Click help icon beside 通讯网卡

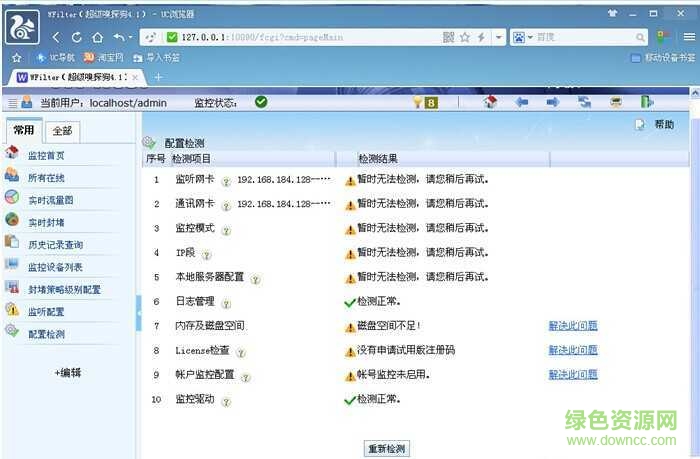tap(226, 206)
